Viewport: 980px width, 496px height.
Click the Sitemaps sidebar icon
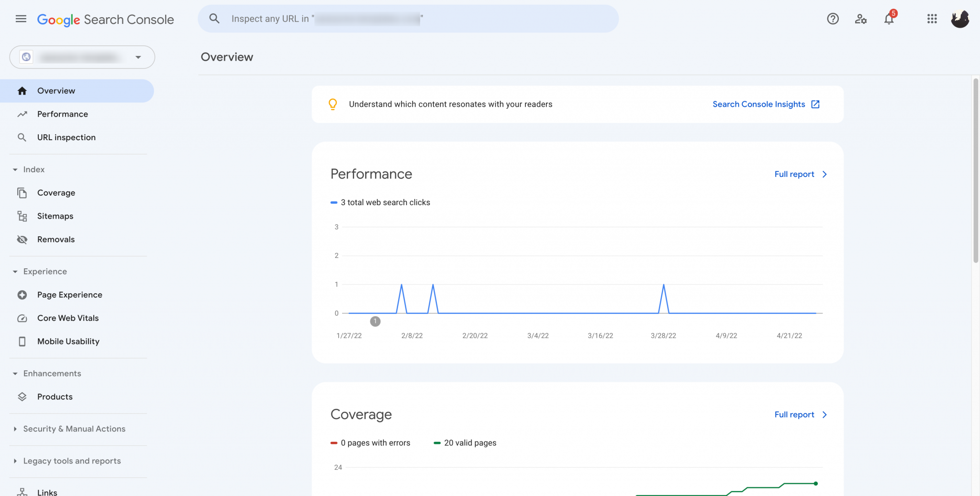pyautogui.click(x=22, y=216)
